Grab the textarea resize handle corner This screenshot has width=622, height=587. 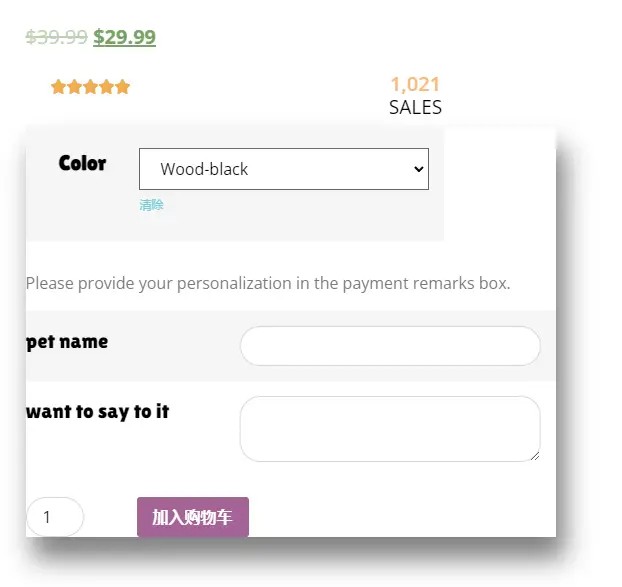point(535,456)
